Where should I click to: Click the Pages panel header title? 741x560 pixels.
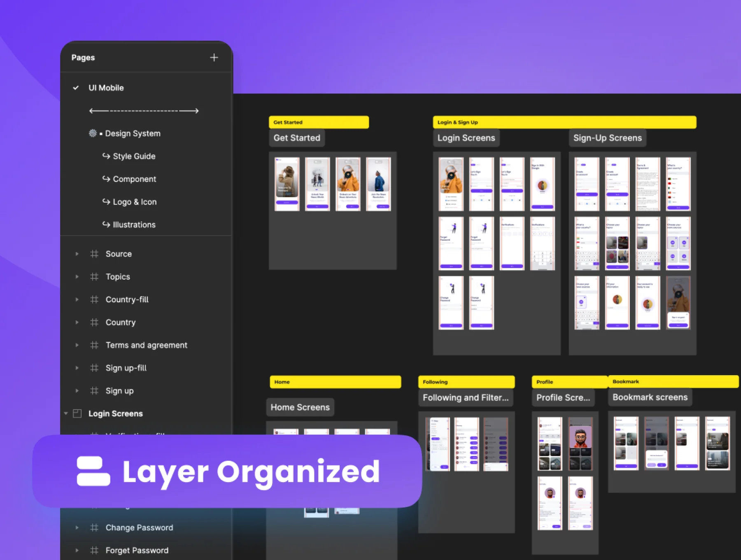coord(83,58)
